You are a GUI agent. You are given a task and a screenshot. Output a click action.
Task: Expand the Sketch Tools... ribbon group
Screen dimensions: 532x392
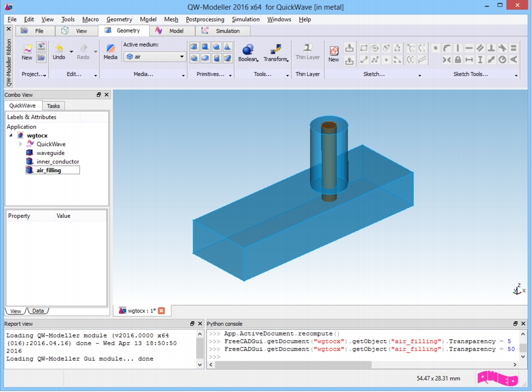point(516,75)
